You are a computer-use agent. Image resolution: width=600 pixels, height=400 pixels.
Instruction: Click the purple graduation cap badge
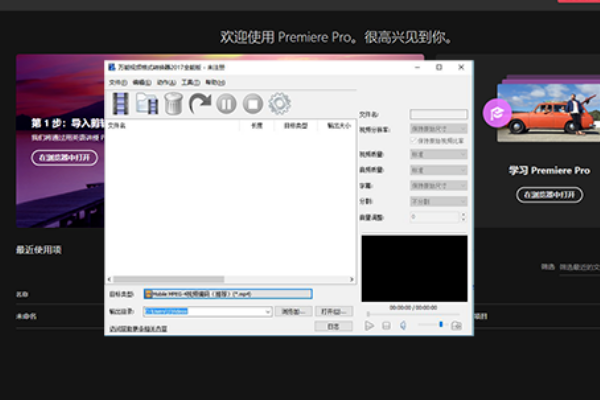(497, 113)
